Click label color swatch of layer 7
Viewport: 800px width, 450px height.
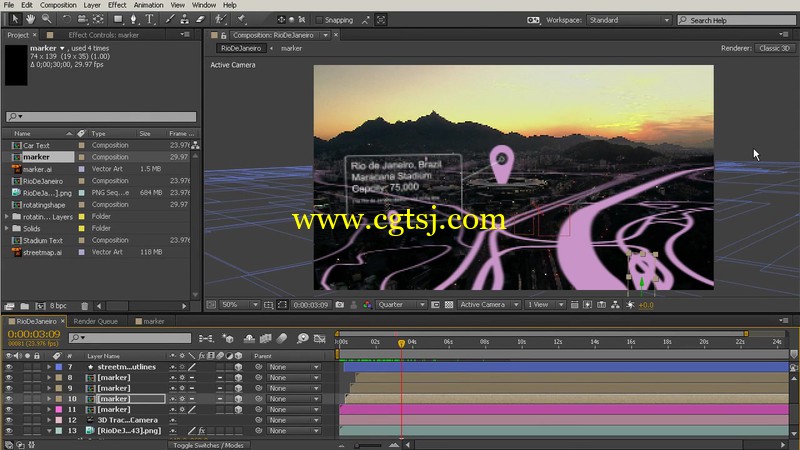(59, 367)
